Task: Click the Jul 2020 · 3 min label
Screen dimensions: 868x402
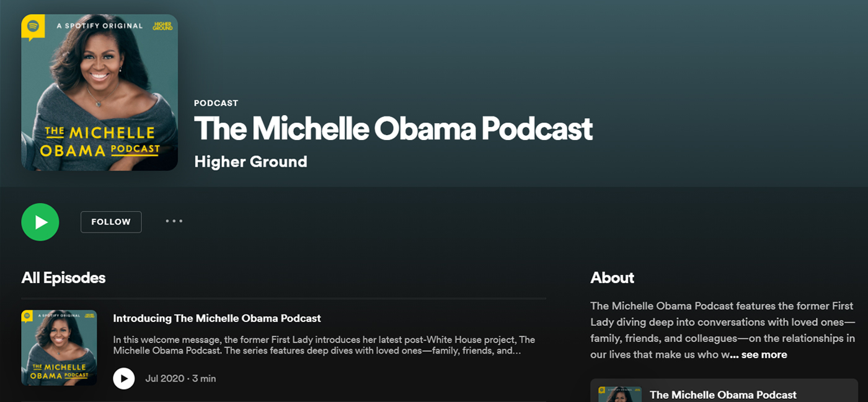Action: (x=180, y=378)
